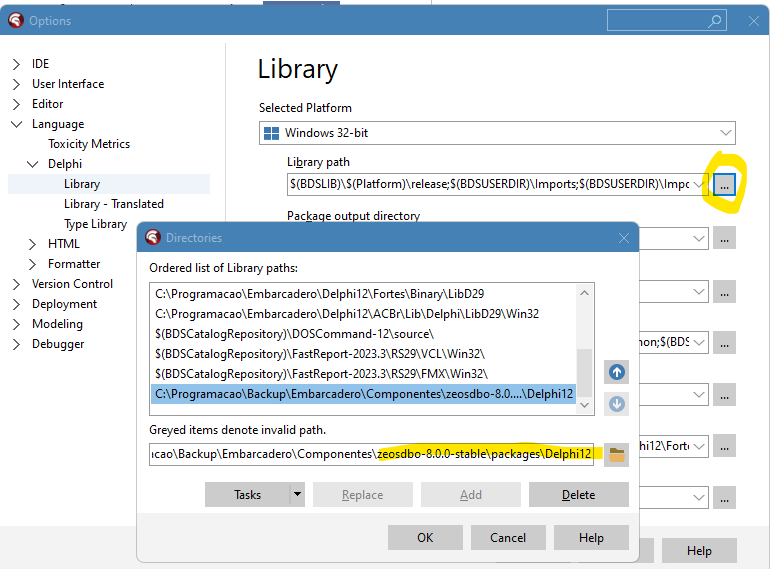Expand the Formatter tree node
This screenshot has width=770, height=569.
point(32,264)
